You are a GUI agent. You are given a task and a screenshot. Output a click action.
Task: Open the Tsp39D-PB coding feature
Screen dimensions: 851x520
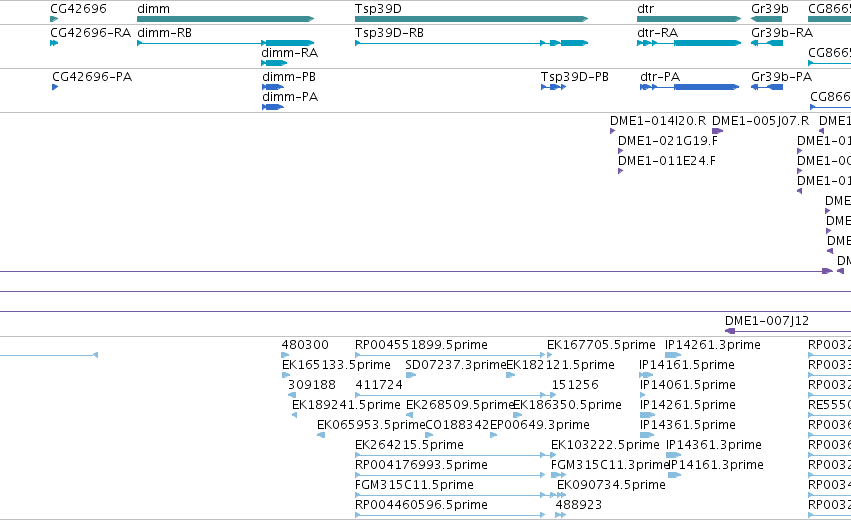[x=554, y=87]
